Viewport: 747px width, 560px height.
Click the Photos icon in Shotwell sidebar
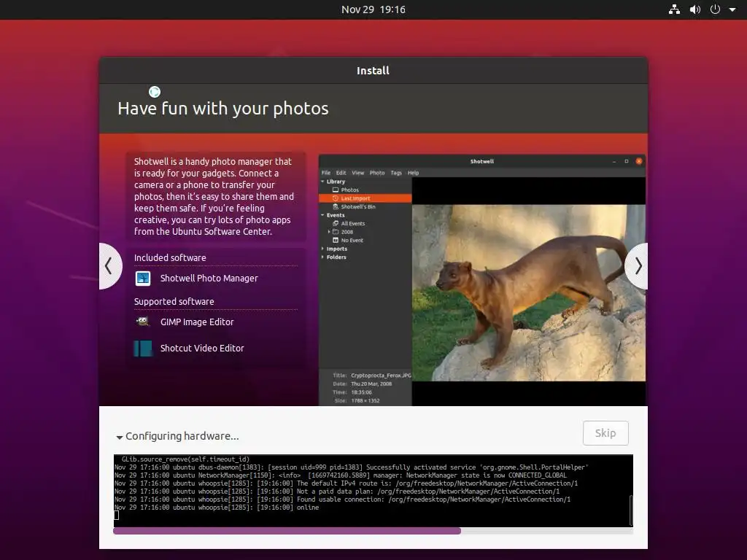coord(336,190)
